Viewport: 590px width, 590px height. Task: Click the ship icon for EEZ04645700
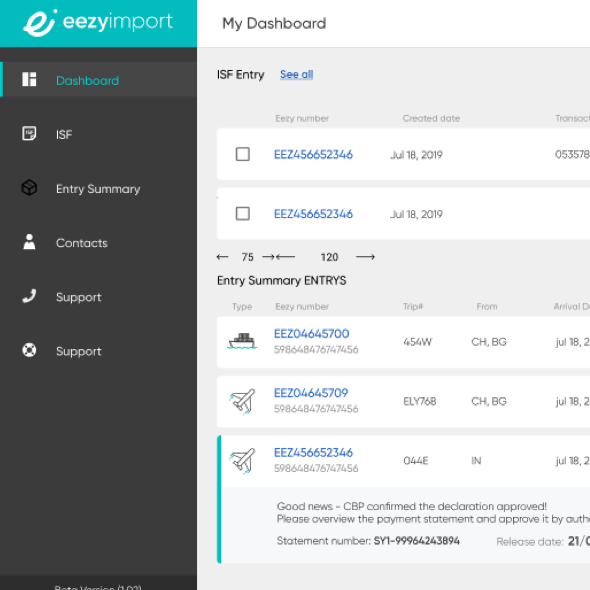click(242, 341)
